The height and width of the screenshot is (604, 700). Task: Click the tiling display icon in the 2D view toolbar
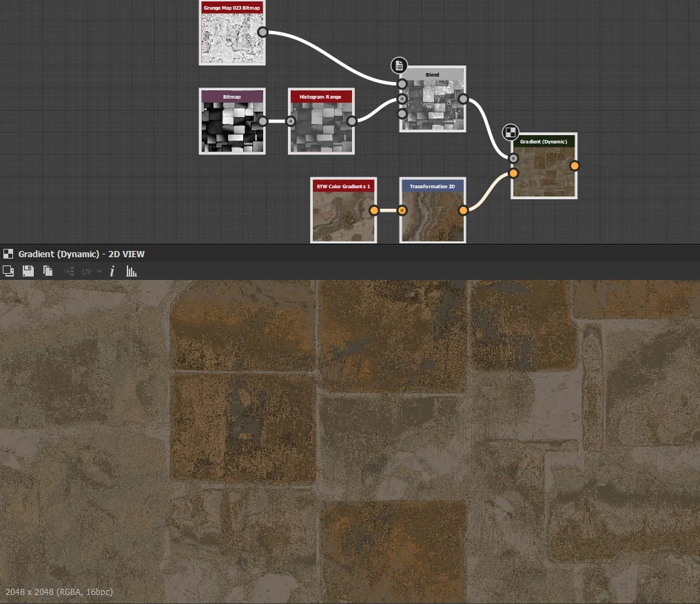click(8, 271)
